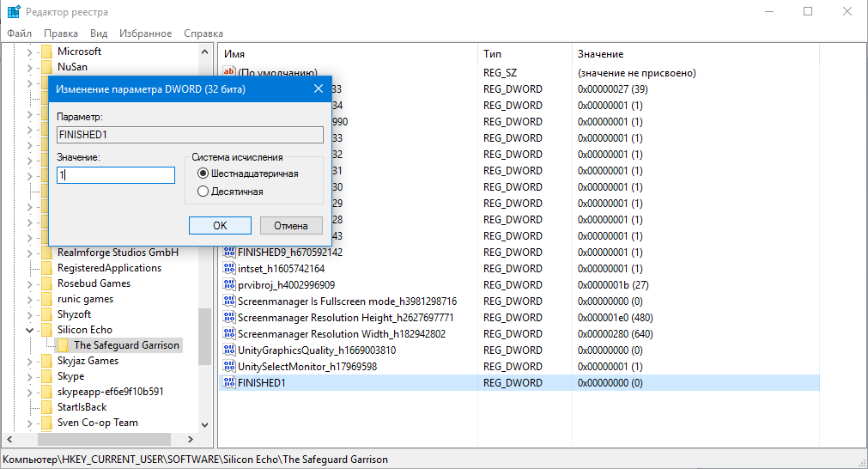This screenshot has height=469, width=868.
Task: Open the Справка menu
Action: (203, 33)
